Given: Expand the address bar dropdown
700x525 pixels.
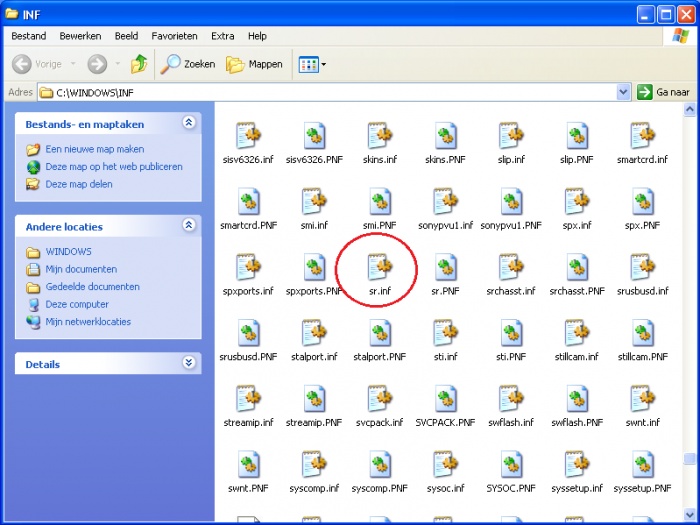Looking at the screenshot, I should click(623, 92).
